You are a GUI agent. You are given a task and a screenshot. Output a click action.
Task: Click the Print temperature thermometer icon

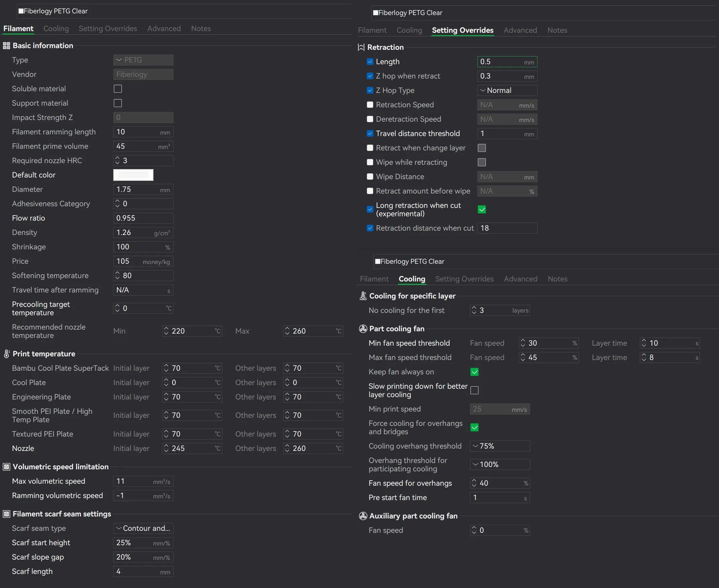[x=6, y=354]
